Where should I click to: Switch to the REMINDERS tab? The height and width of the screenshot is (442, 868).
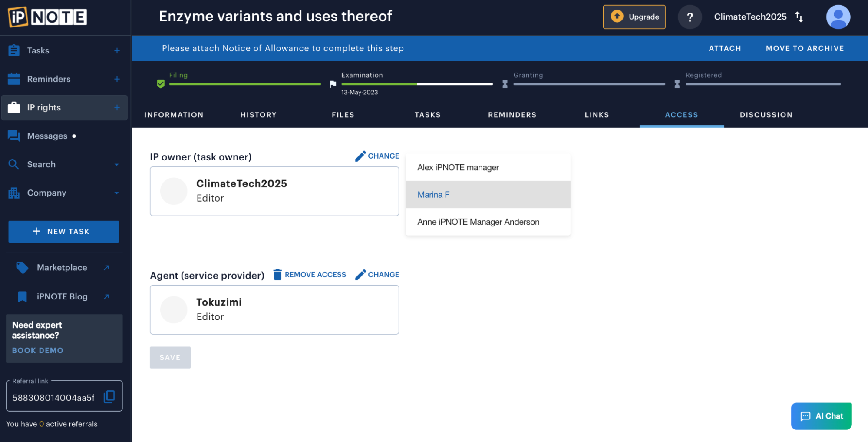coord(512,115)
